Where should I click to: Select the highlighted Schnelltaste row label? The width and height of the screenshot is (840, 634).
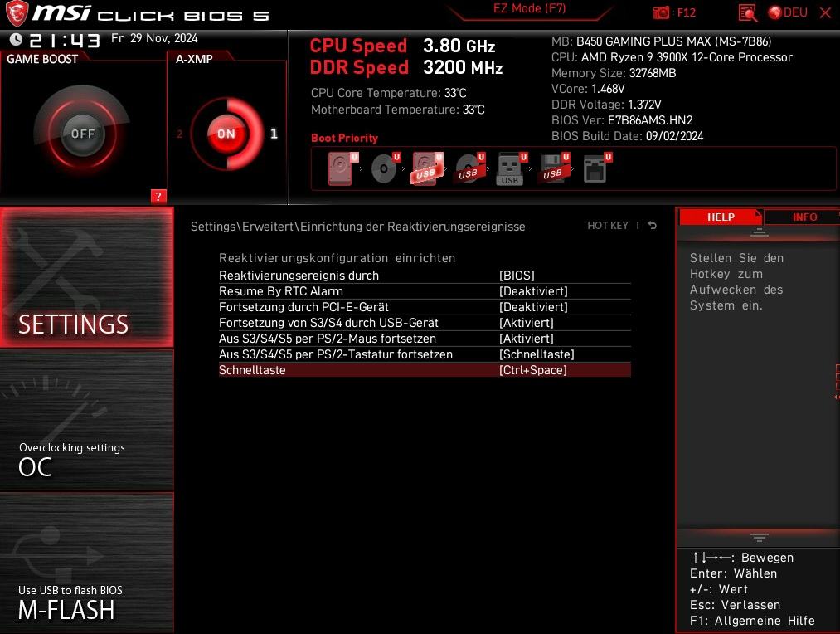point(252,370)
